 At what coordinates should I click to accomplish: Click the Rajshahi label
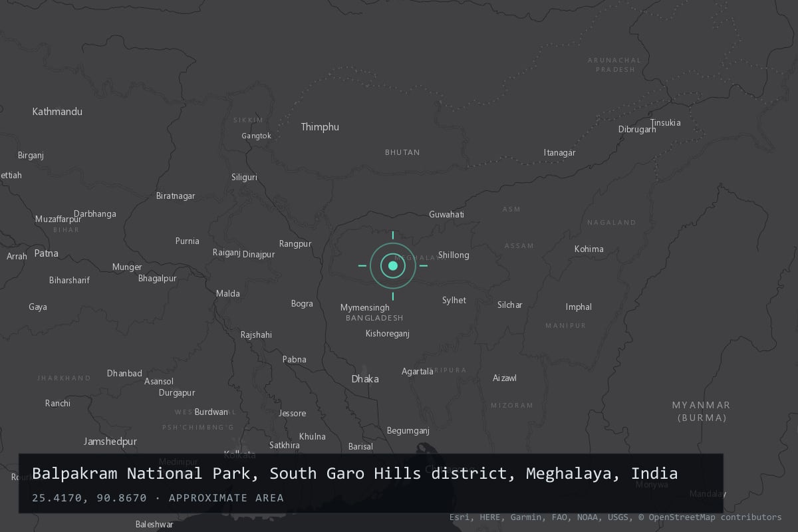(256, 335)
